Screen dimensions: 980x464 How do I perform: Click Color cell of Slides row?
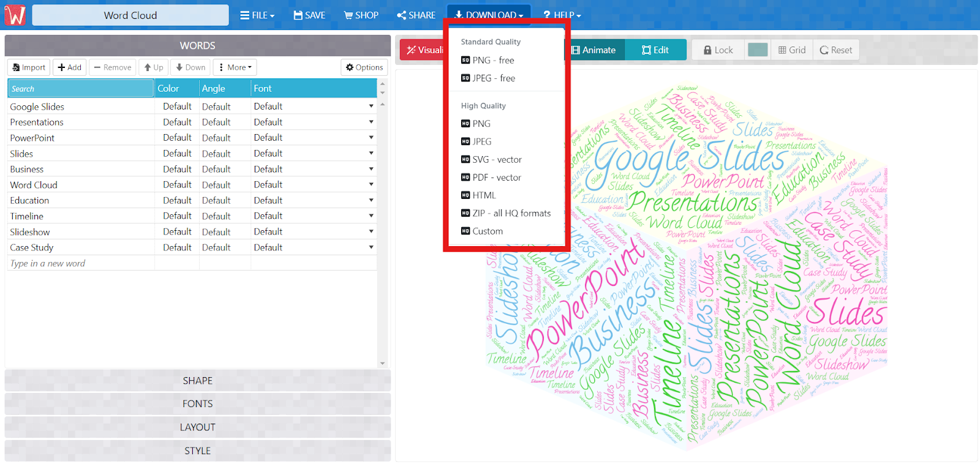coord(177,153)
